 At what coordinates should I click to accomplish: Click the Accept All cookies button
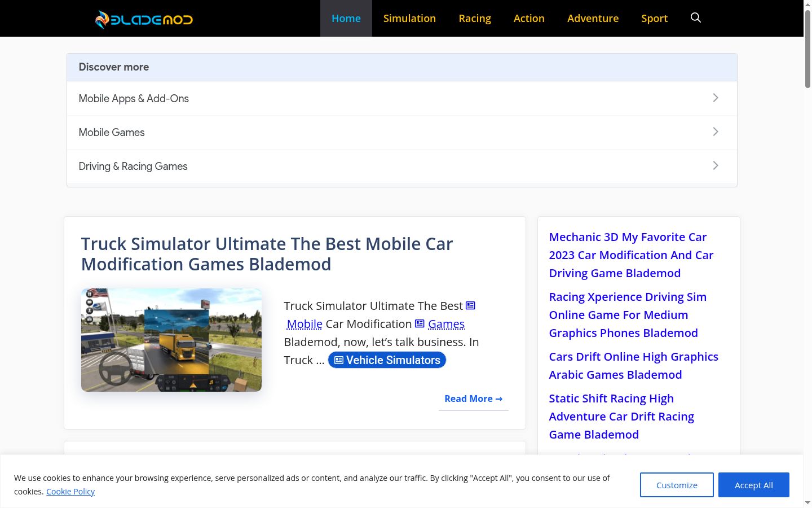[x=753, y=485]
